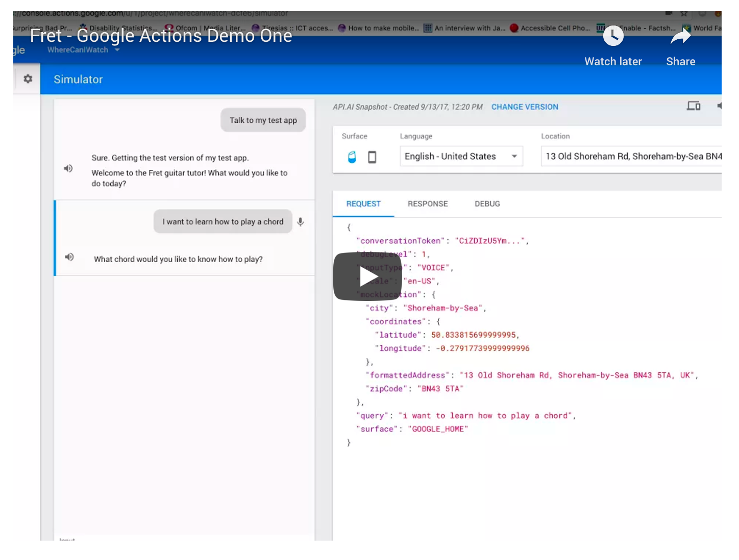Replay audio for 'What chord would you like' response
This screenshot has width=739, height=560.
pyautogui.click(x=69, y=257)
